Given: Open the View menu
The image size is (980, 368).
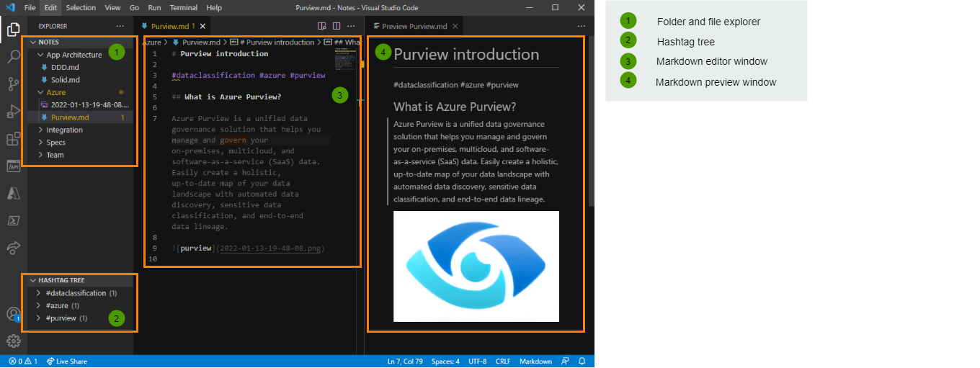Looking at the screenshot, I should 112,7.
